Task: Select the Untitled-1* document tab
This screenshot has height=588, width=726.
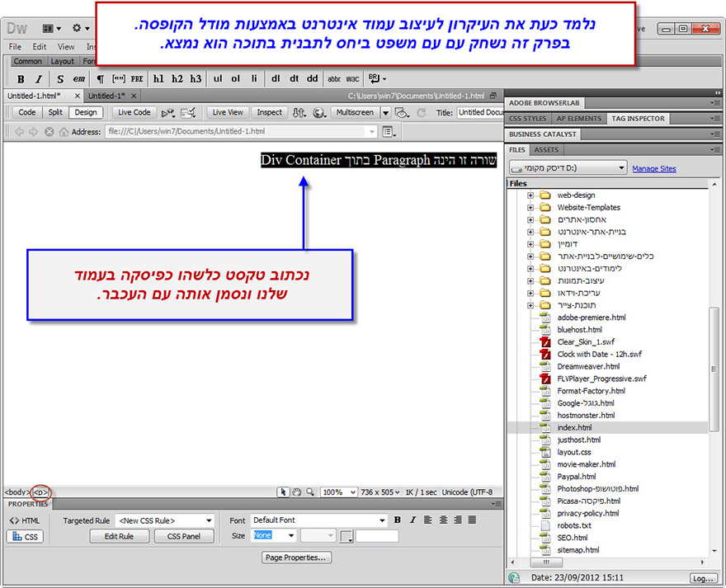Action: tap(107, 96)
